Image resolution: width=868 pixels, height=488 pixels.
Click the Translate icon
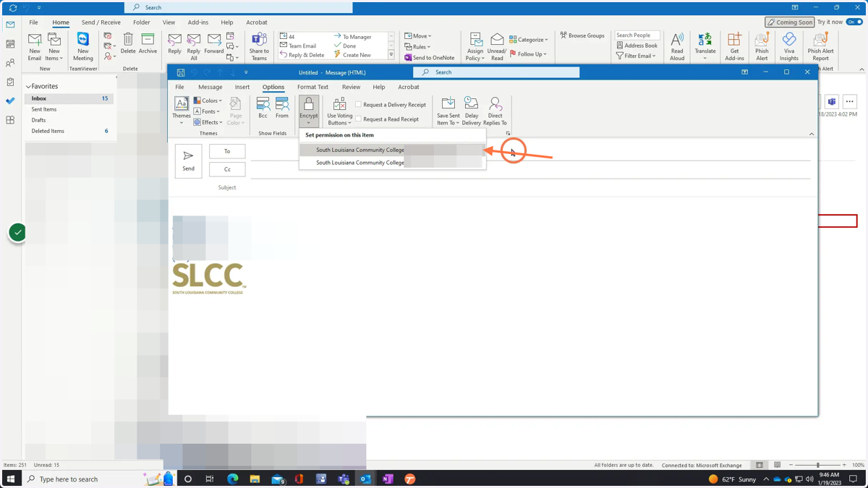705,47
